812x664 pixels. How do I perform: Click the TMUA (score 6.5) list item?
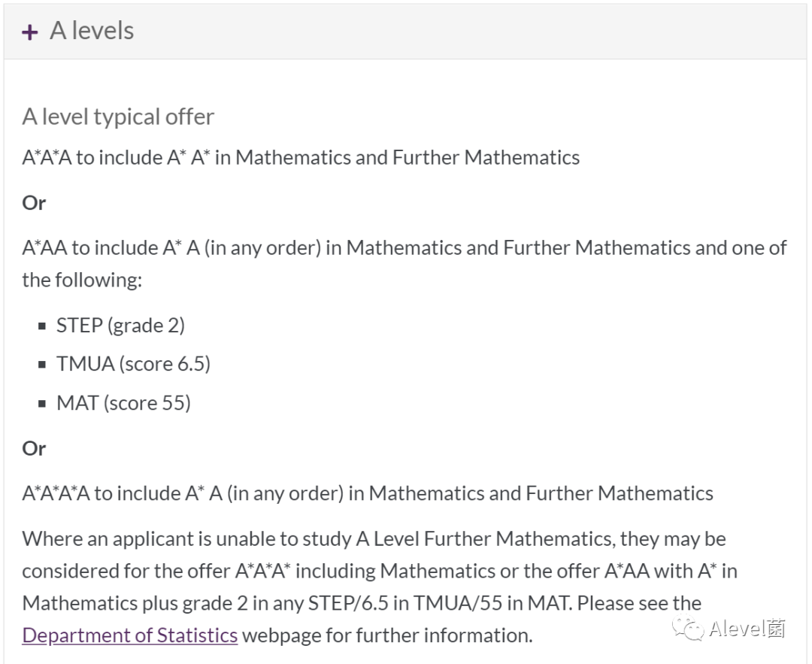[134, 364]
